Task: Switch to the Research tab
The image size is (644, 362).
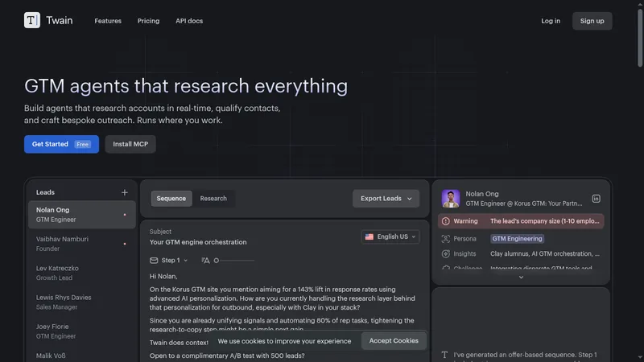Action: pyautogui.click(x=213, y=199)
